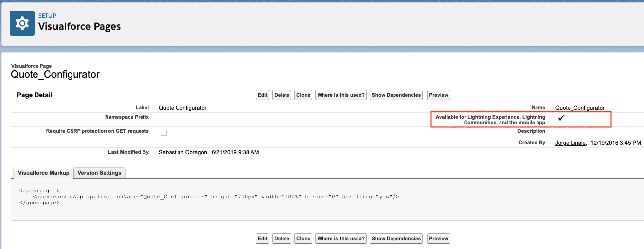Screen dimensions: 644x249
Task: Click the bottom Edit button
Action: [262, 238]
